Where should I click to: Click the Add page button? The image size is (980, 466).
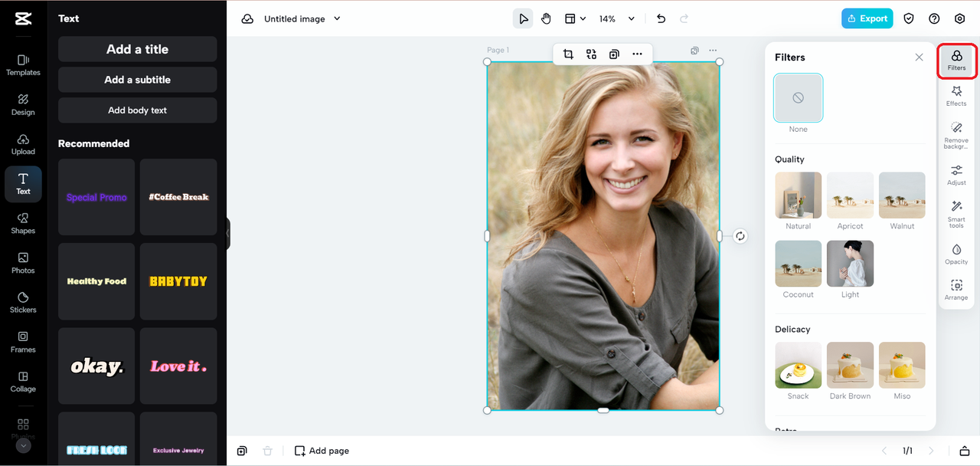322,451
